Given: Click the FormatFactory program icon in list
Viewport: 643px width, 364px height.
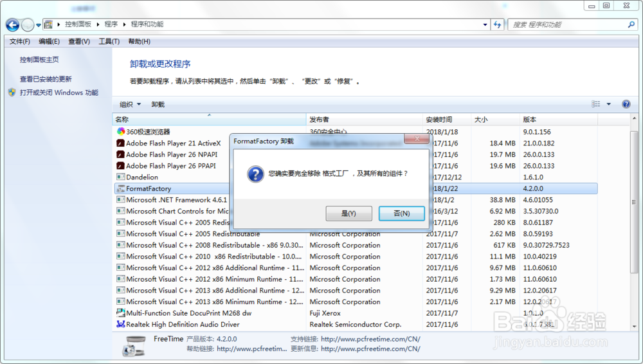Looking at the screenshot, I should click(121, 188).
